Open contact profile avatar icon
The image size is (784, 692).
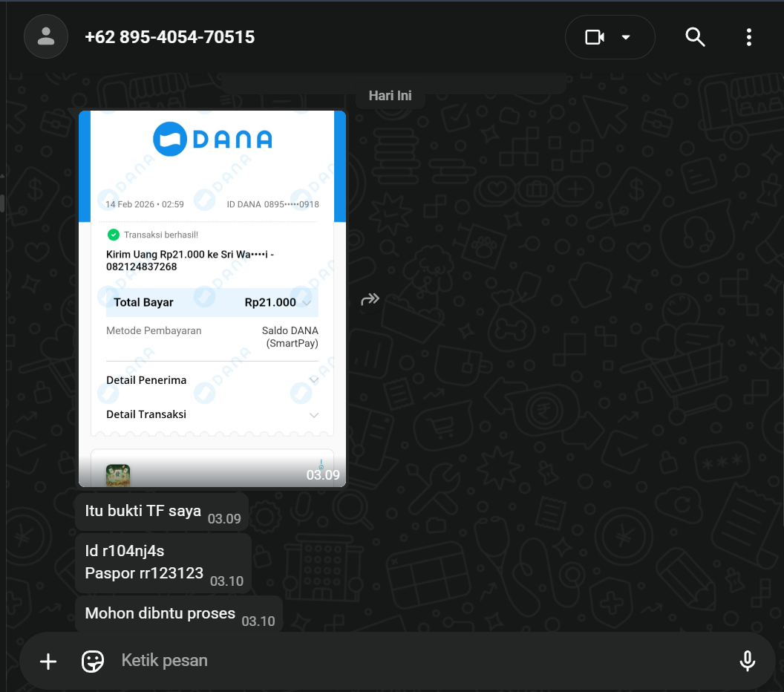[x=46, y=36]
